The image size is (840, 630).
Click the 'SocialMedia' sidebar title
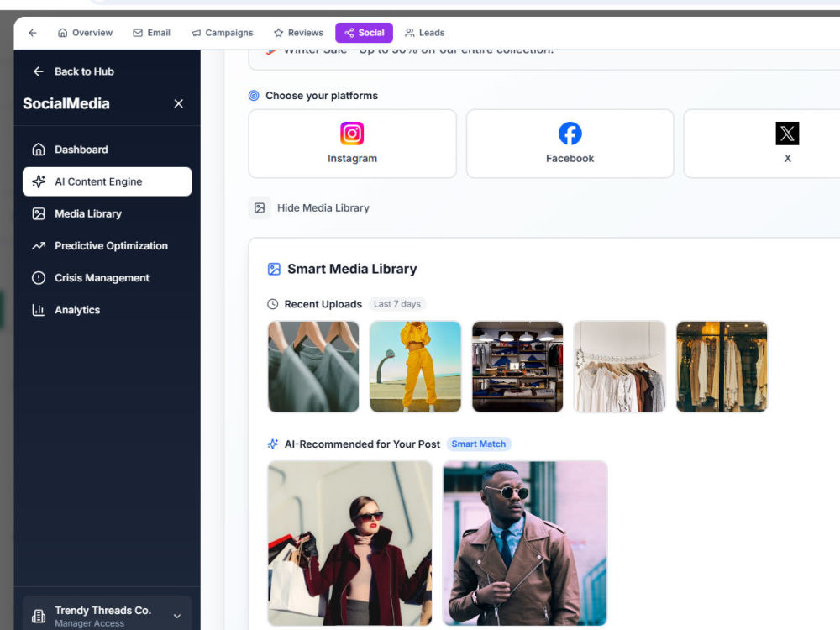(66, 103)
